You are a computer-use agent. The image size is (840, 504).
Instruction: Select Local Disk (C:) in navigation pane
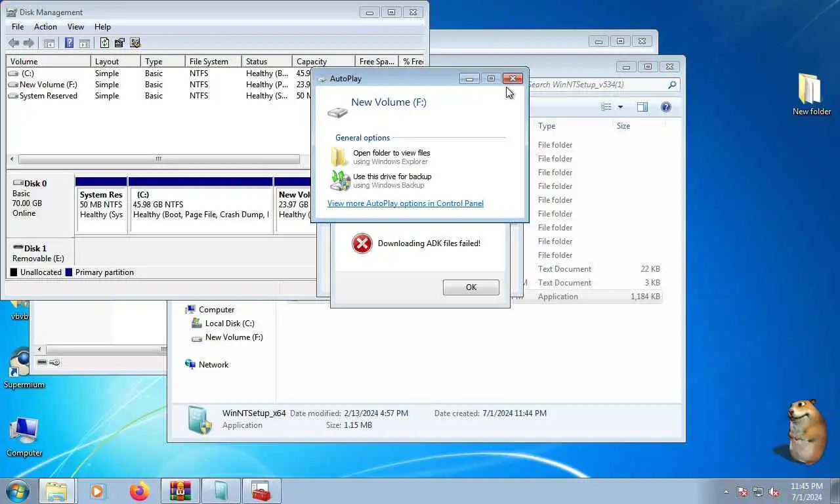pyautogui.click(x=230, y=324)
